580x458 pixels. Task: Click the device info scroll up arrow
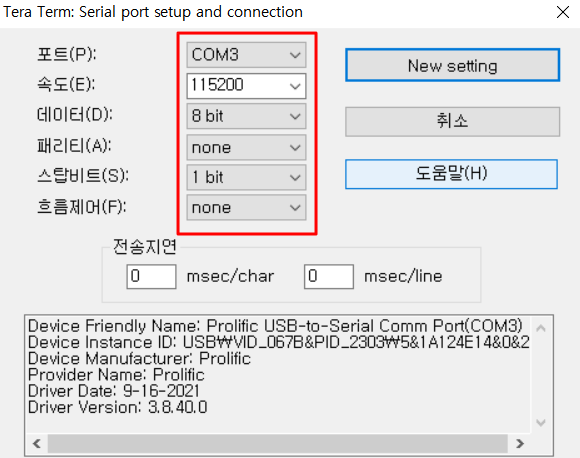(541, 328)
